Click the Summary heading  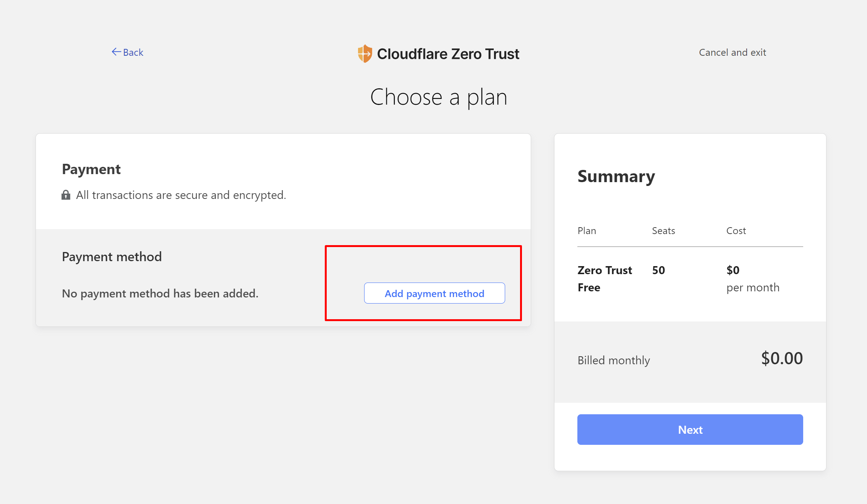point(616,176)
